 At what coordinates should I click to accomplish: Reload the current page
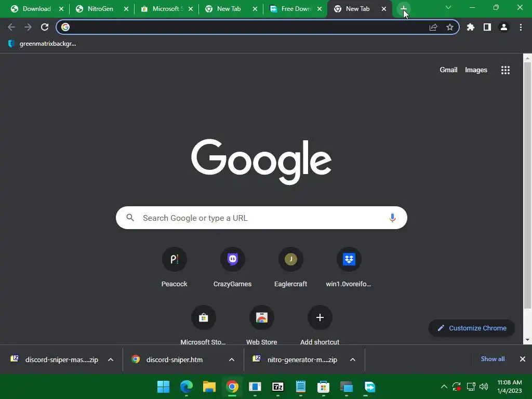point(45,27)
